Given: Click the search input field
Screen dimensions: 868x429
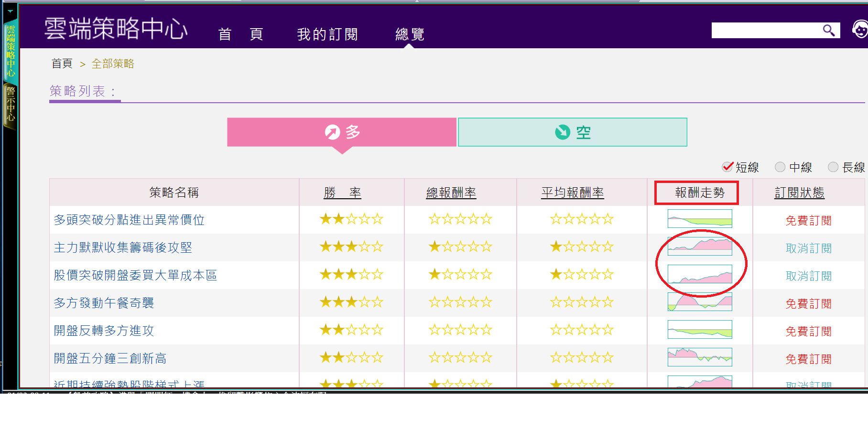Looking at the screenshot, I should coord(765,31).
